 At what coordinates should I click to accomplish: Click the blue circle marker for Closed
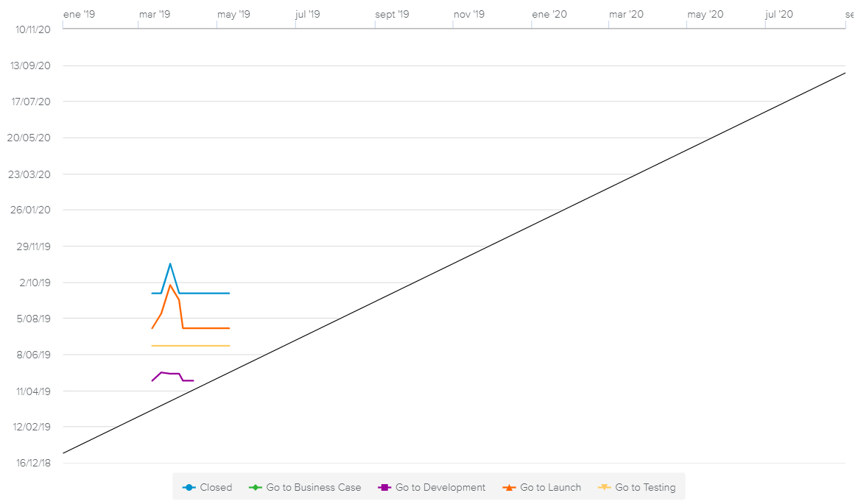[x=189, y=487]
